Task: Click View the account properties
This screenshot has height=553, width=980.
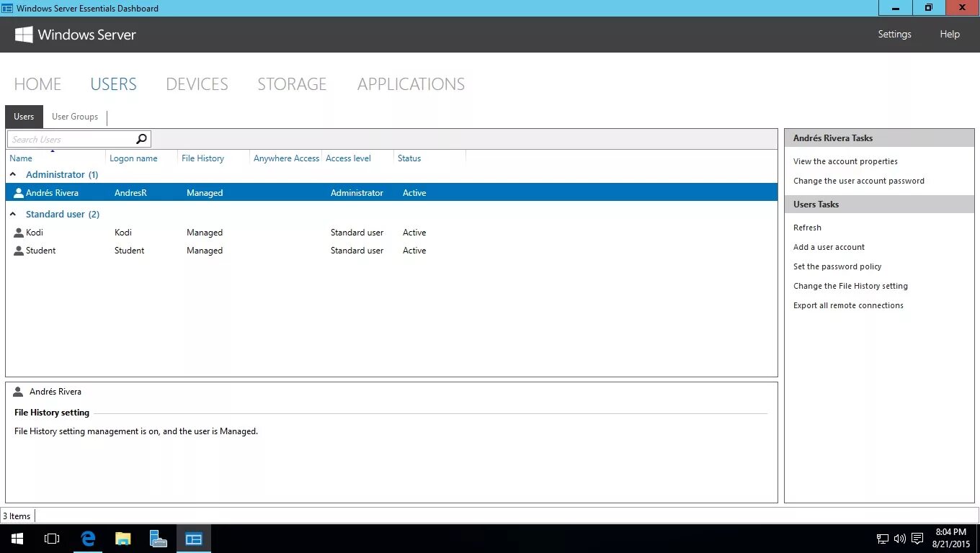Action: click(x=845, y=161)
